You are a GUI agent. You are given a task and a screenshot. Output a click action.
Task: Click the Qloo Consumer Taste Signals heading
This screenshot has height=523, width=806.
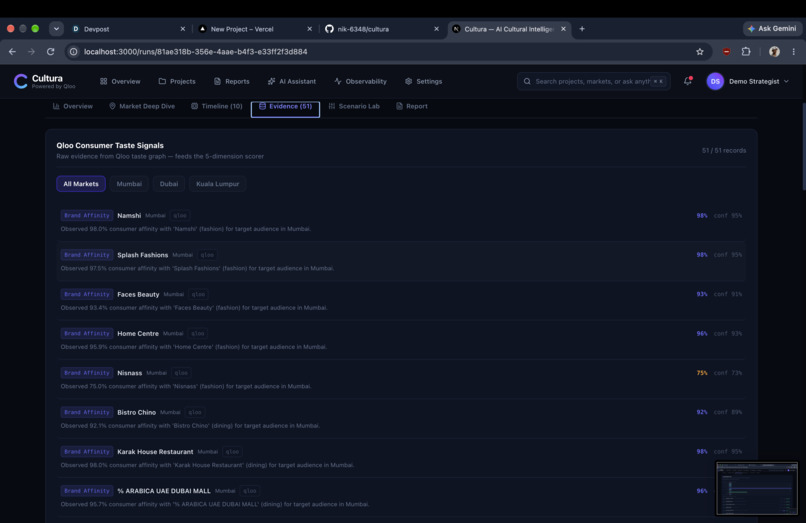pyautogui.click(x=110, y=146)
